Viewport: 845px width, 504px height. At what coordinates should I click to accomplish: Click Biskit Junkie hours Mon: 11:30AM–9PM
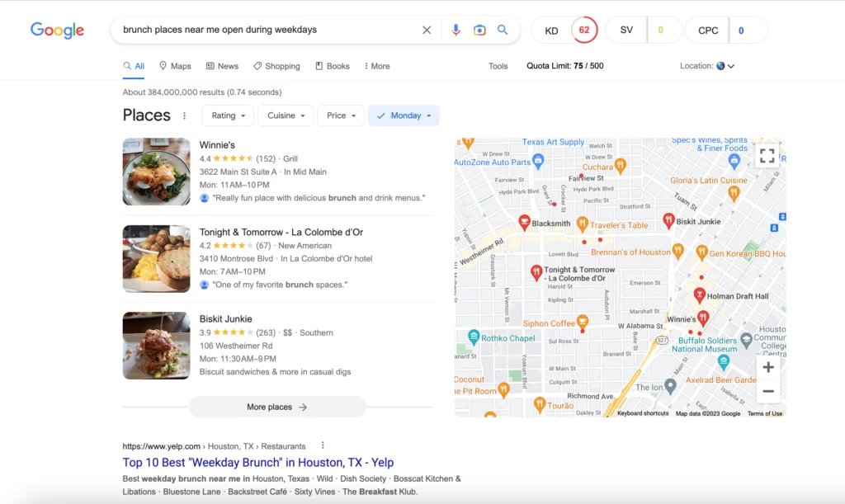(238, 359)
